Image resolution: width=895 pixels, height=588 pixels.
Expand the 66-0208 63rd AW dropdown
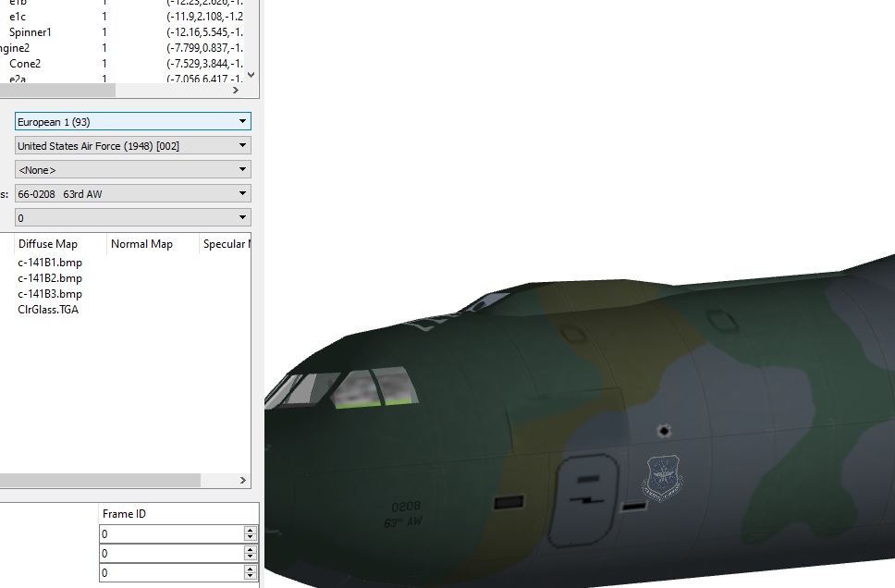133,193
